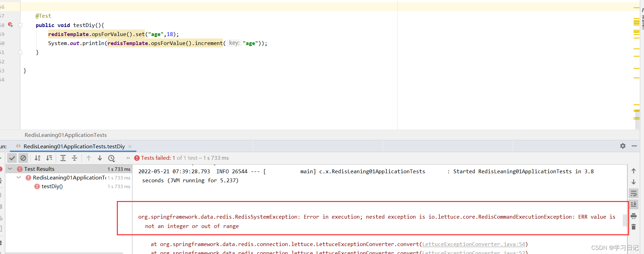644x254 pixels.
Task: Click 'not an integer or out of range' text
Action: [192, 226]
